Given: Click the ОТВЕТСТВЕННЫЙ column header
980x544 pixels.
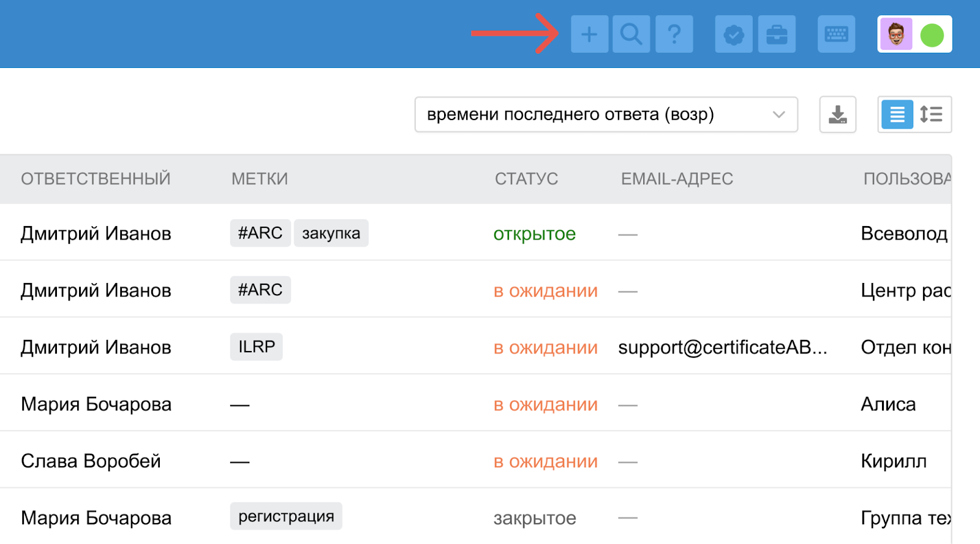Looking at the screenshot, I should (x=96, y=179).
